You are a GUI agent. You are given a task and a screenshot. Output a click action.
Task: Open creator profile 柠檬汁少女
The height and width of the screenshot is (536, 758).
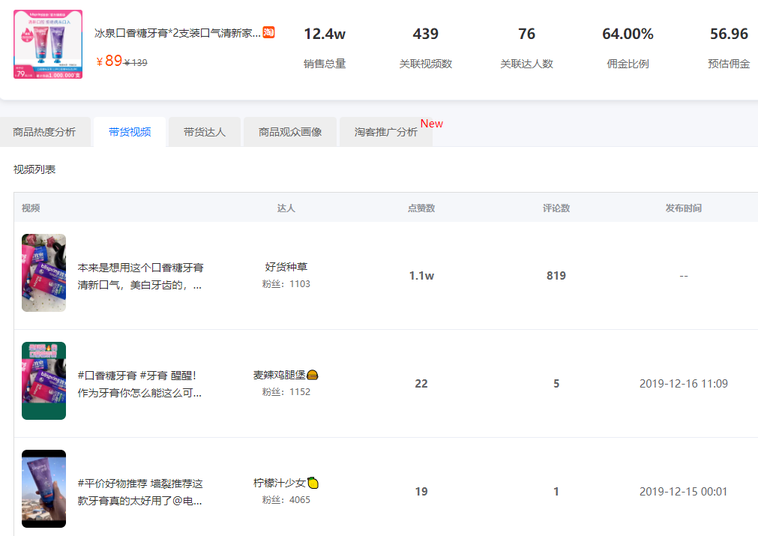285,483
